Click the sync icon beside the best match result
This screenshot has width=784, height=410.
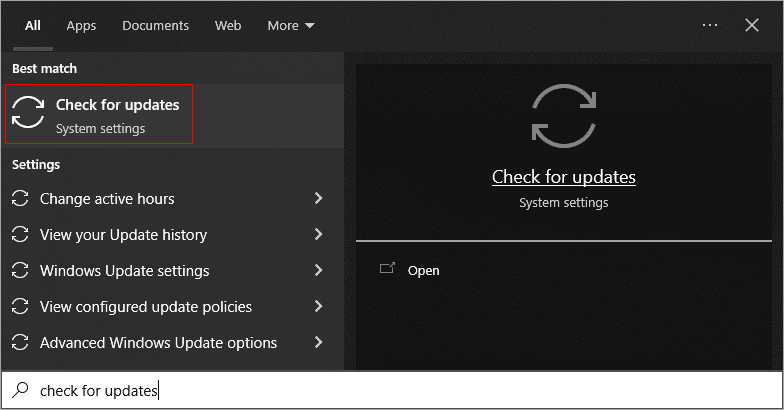pos(28,112)
